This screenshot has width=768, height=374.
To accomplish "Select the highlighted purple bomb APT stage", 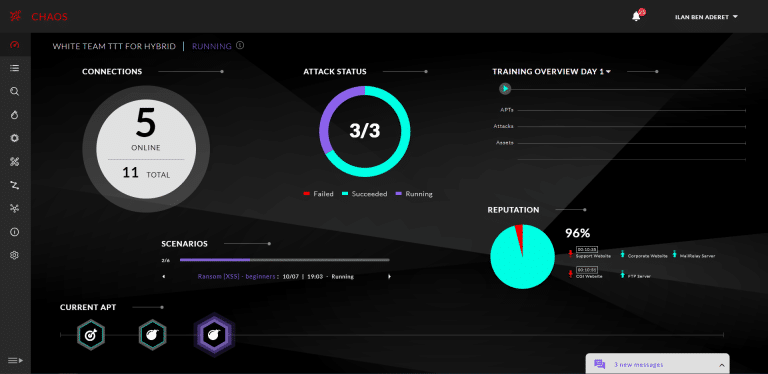I will point(214,335).
